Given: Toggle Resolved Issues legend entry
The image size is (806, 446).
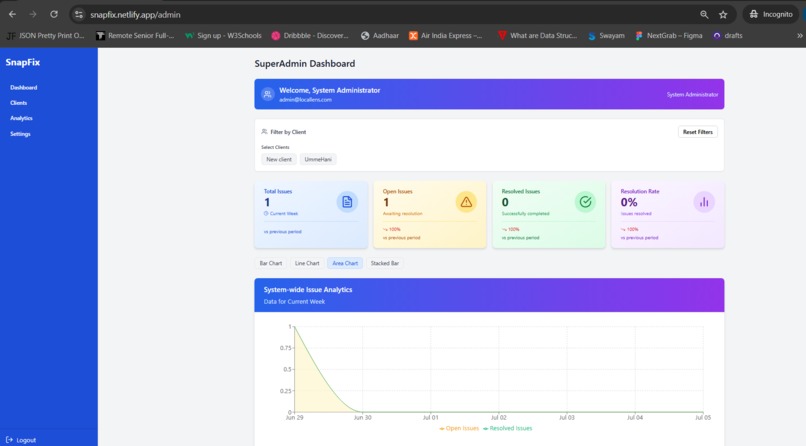Looking at the screenshot, I should (x=508, y=428).
